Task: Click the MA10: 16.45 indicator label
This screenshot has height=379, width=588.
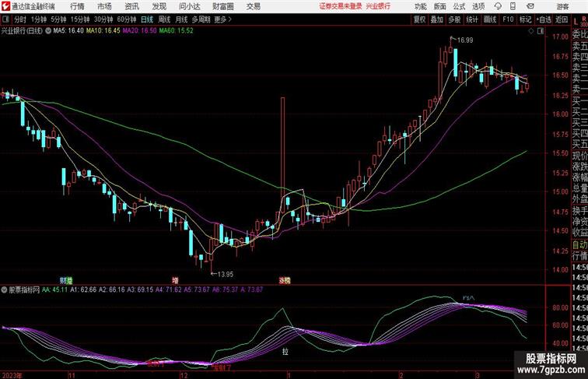Action: 103,31
